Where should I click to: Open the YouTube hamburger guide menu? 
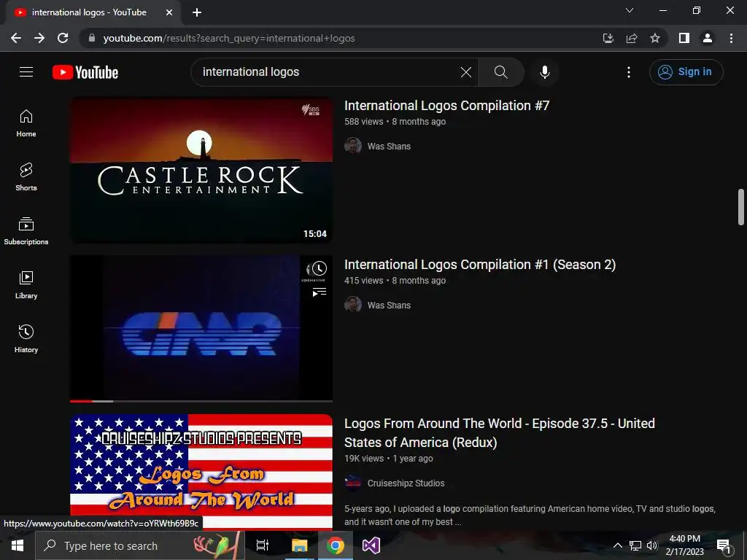click(x=26, y=72)
